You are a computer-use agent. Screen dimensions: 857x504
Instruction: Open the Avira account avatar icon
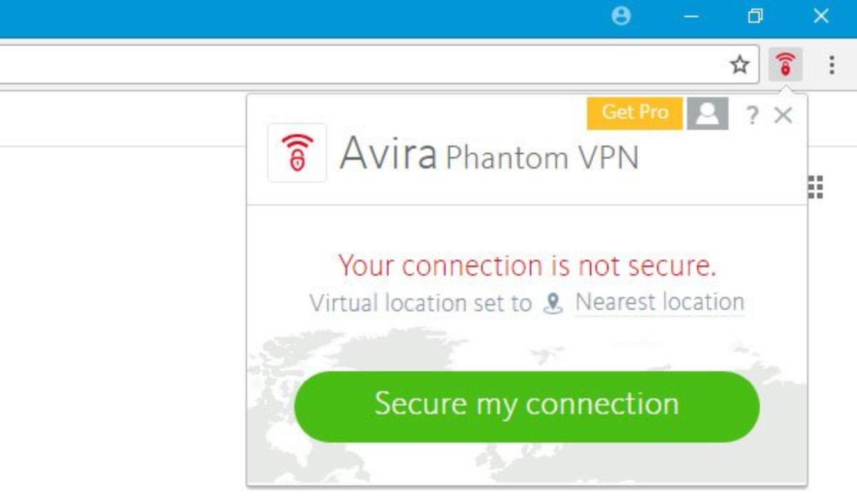click(x=707, y=114)
